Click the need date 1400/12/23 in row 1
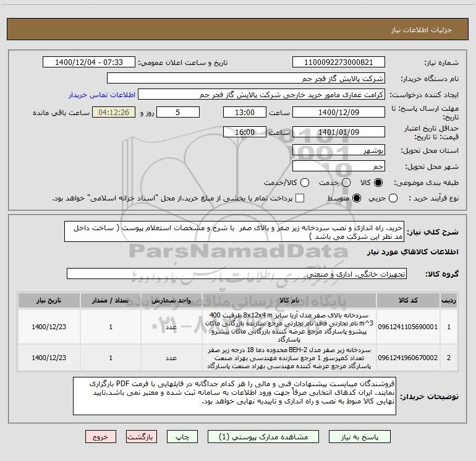This screenshot has height=461, width=476. (49, 327)
